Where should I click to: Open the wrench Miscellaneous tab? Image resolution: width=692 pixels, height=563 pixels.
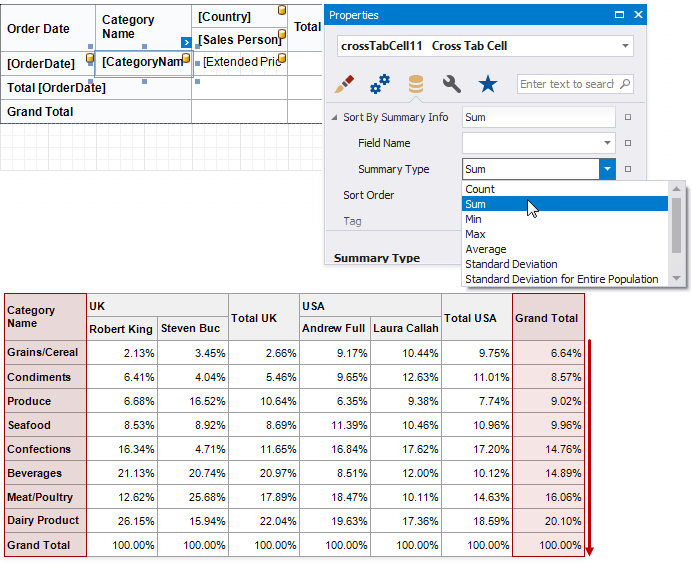tap(451, 85)
